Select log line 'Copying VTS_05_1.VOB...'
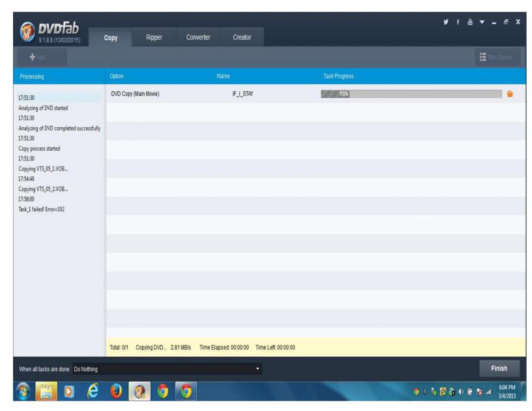Screen dimensions: 532x411 click(x=43, y=169)
